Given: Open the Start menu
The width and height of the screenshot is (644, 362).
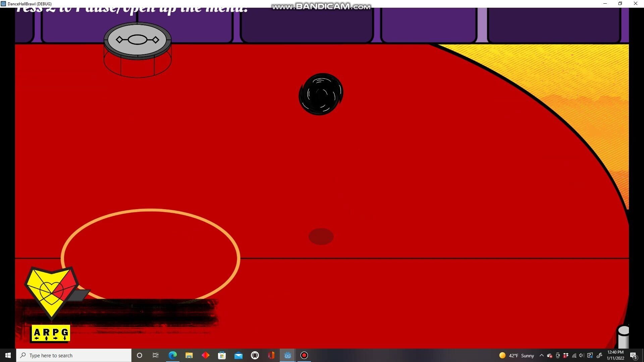Looking at the screenshot, I should click(7, 355).
